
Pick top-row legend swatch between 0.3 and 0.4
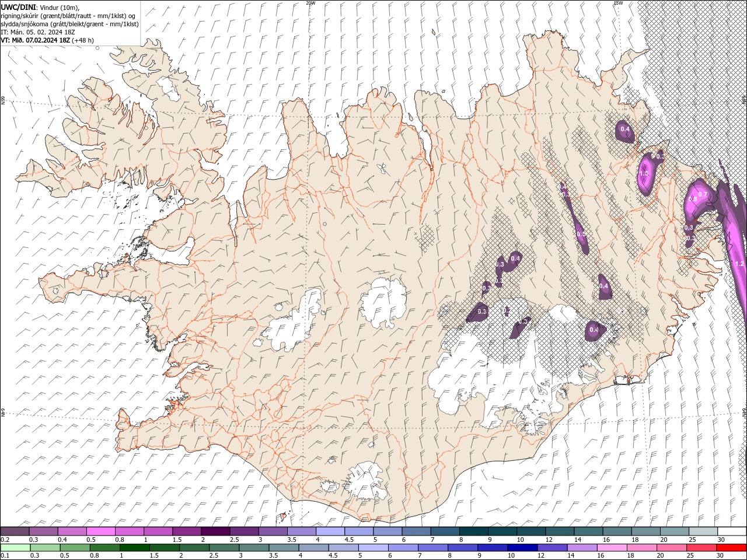[43, 531]
